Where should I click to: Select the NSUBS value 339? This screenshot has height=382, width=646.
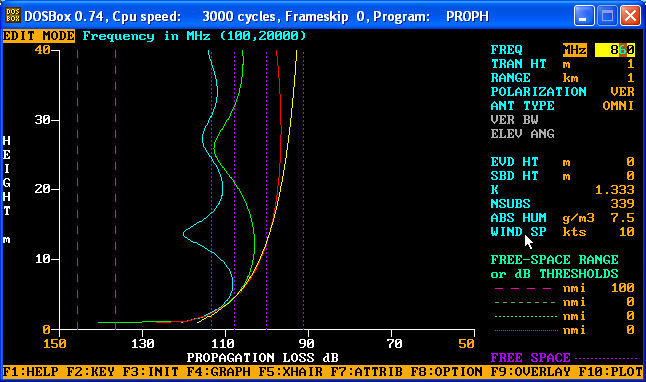click(x=622, y=204)
